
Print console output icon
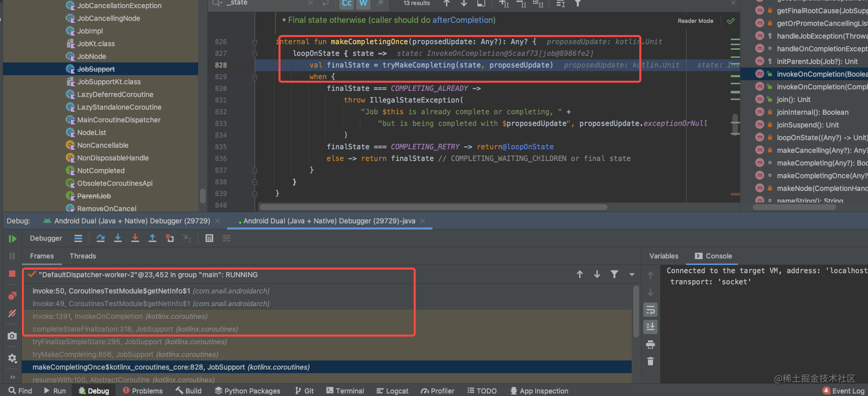pos(650,345)
